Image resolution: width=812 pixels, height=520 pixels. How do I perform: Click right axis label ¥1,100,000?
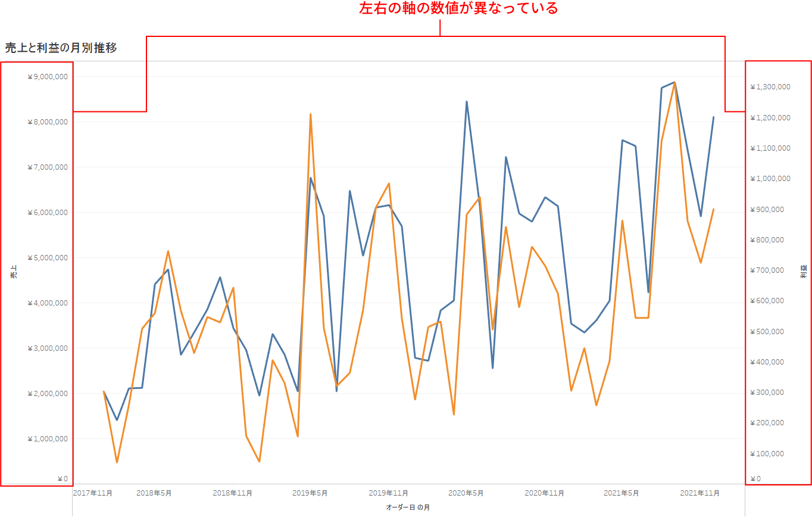point(770,148)
